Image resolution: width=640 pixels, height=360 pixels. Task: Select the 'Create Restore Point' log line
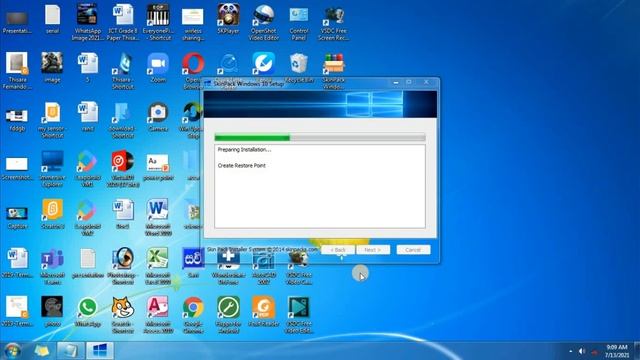point(242,166)
